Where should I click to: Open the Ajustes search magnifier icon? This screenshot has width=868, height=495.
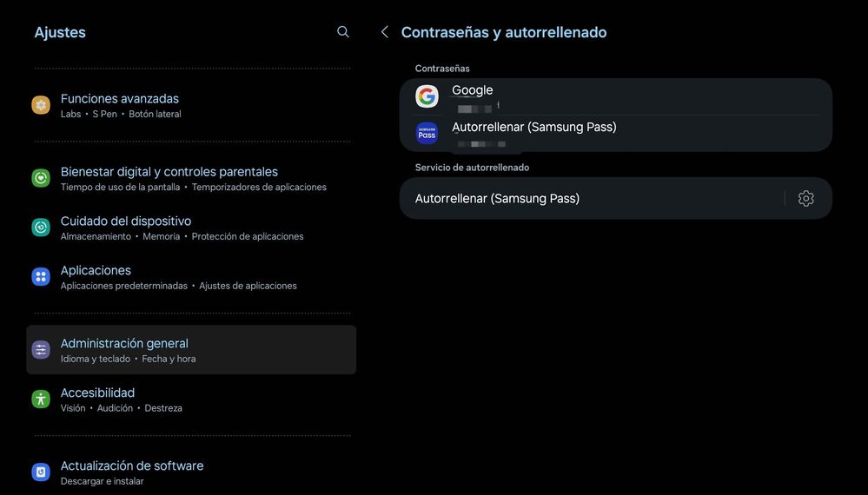click(x=343, y=32)
